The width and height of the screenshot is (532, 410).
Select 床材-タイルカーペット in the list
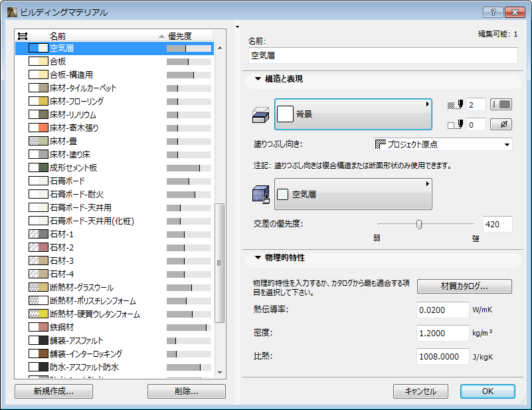click(114, 88)
